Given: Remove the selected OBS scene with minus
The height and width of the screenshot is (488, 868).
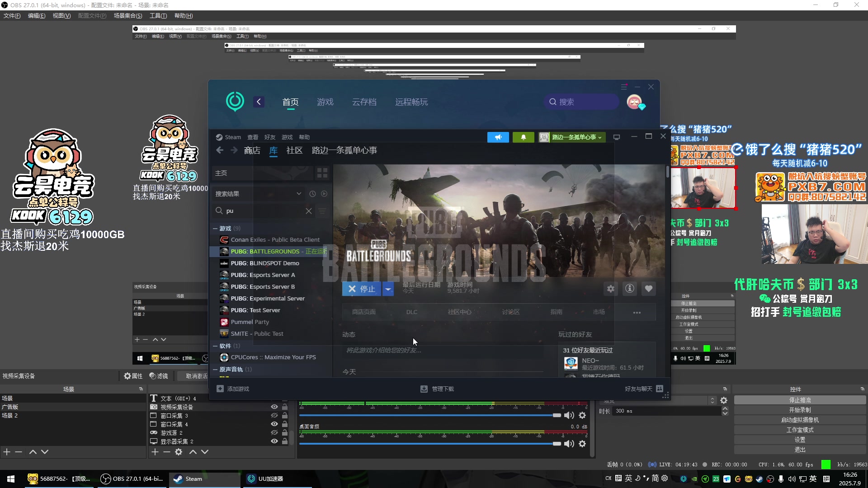Looking at the screenshot, I should [x=19, y=452].
